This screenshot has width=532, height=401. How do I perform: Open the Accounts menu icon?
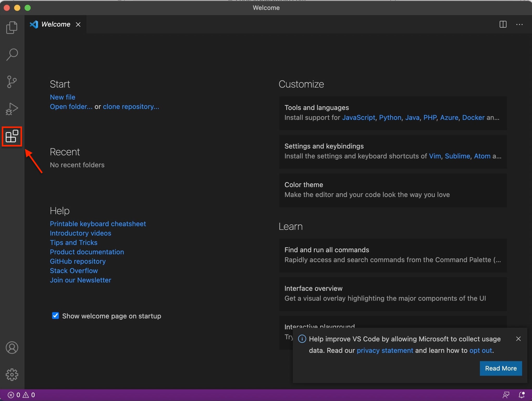click(x=12, y=348)
